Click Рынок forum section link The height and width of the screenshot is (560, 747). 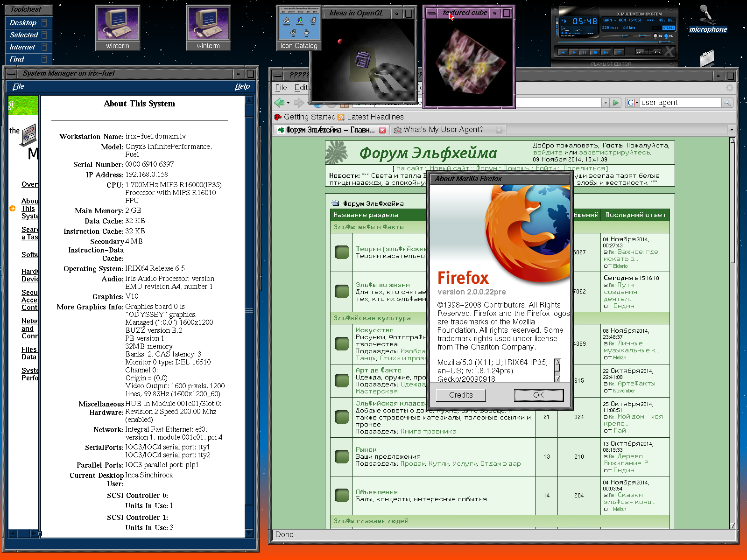366,449
